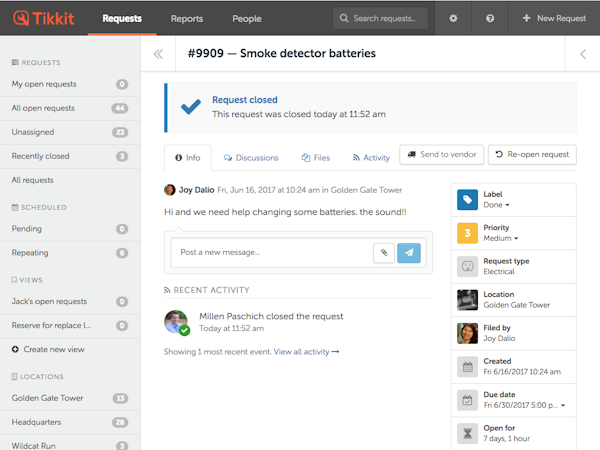Type in the Post a new message field
The image size is (600, 450).
tap(270, 253)
